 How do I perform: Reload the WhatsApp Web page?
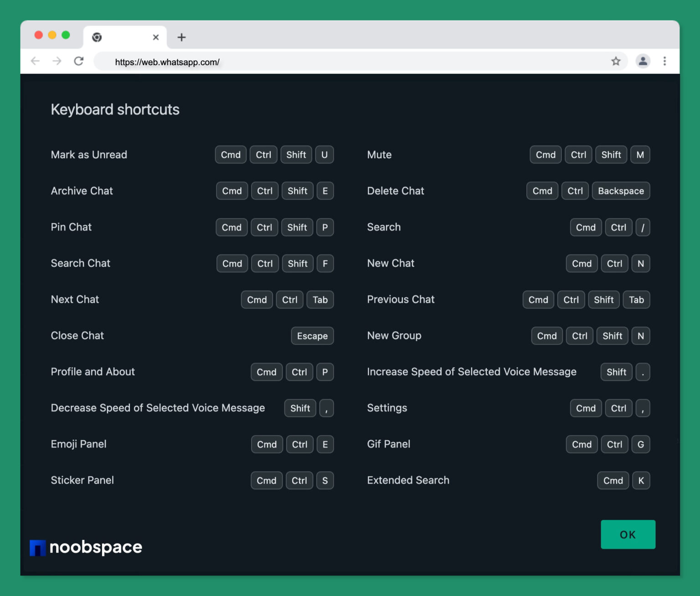point(78,61)
